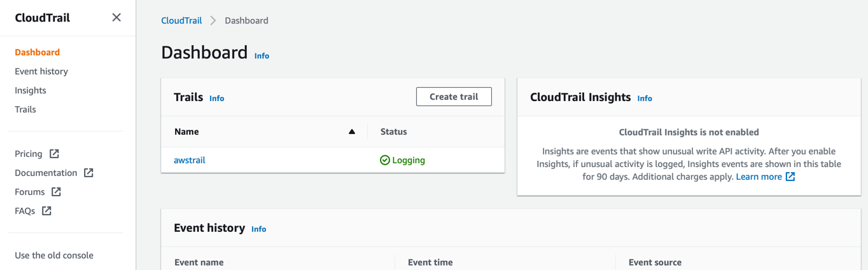This screenshot has width=868, height=270.
Task: Click the green Logging status checkmark icon
Action: pos(385,160)
